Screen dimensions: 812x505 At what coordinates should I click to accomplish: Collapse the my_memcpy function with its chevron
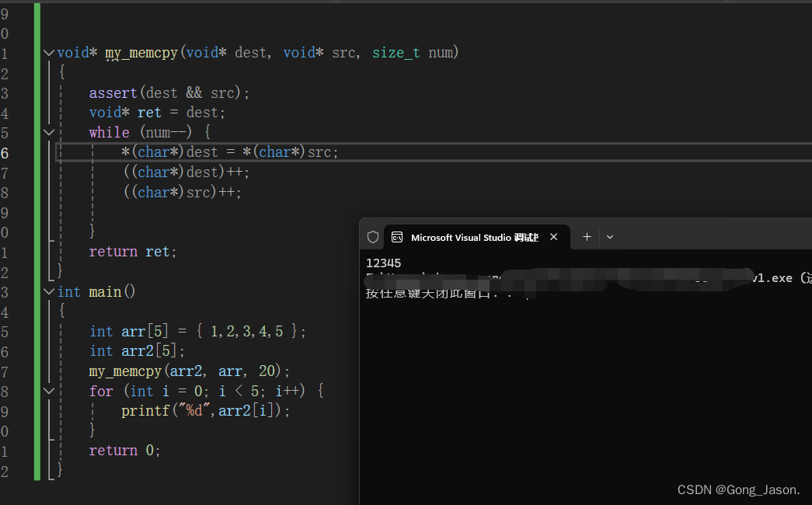point(48,52)
